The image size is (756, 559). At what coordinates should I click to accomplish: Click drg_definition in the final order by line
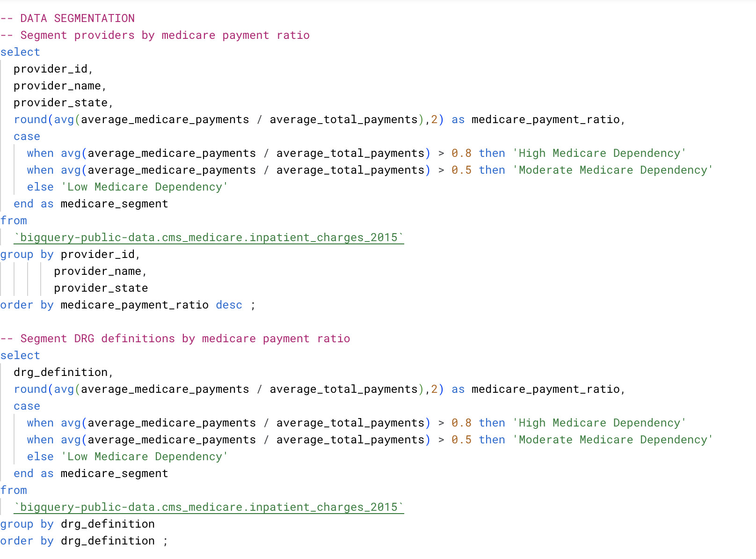(x=108, y=541)
